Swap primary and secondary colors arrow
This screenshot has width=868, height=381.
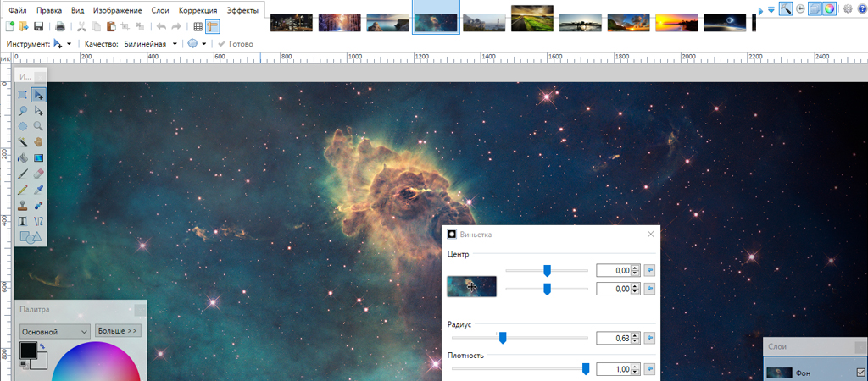tap(42, 346)
